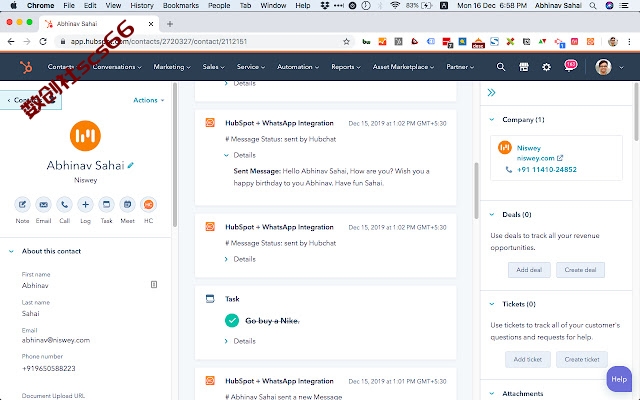Open the search magnifier in HubSpot nav
Image resolution: width=640 pixels, height=400 pixels.
coord(500,67)
